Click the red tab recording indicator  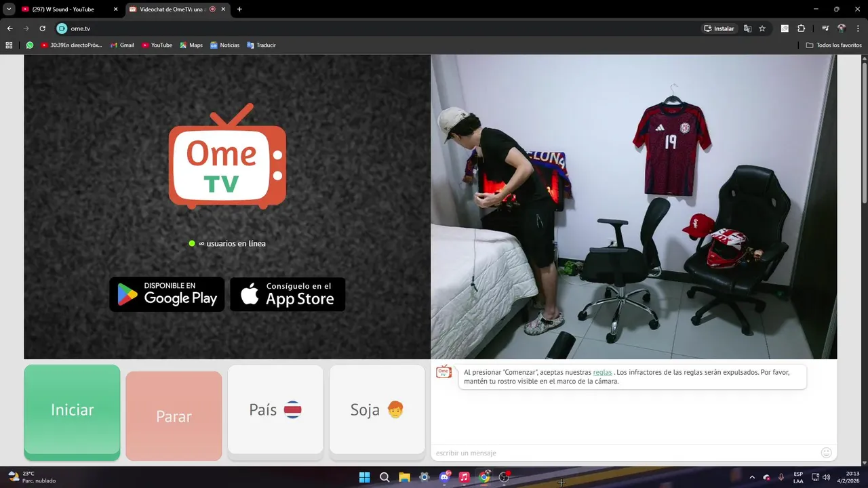click(x=213, y=9)
